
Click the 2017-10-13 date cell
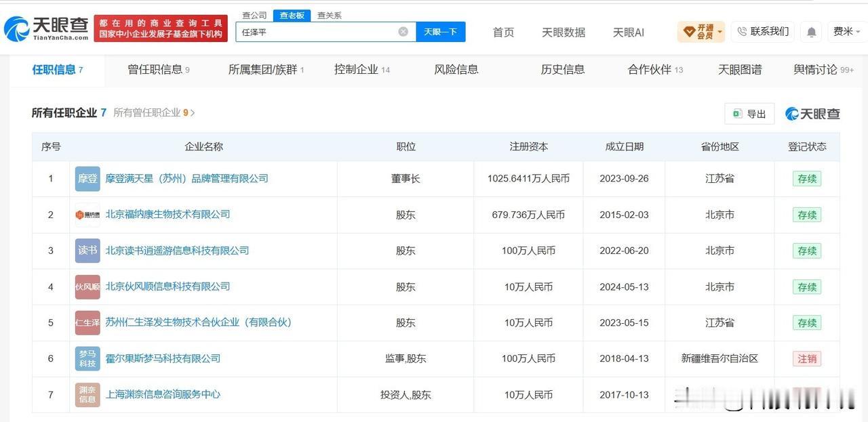click(624, 394)
